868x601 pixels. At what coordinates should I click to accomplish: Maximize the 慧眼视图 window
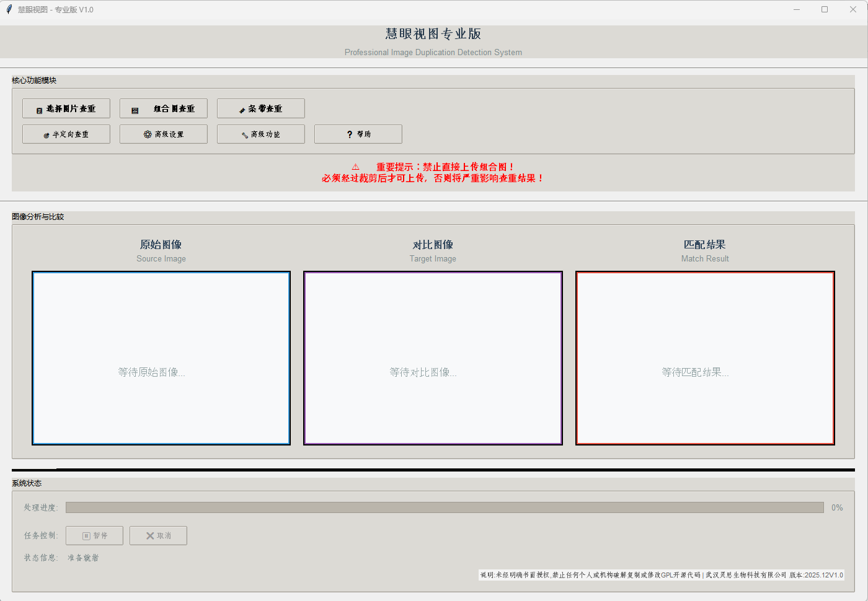(x=825, y=9)
